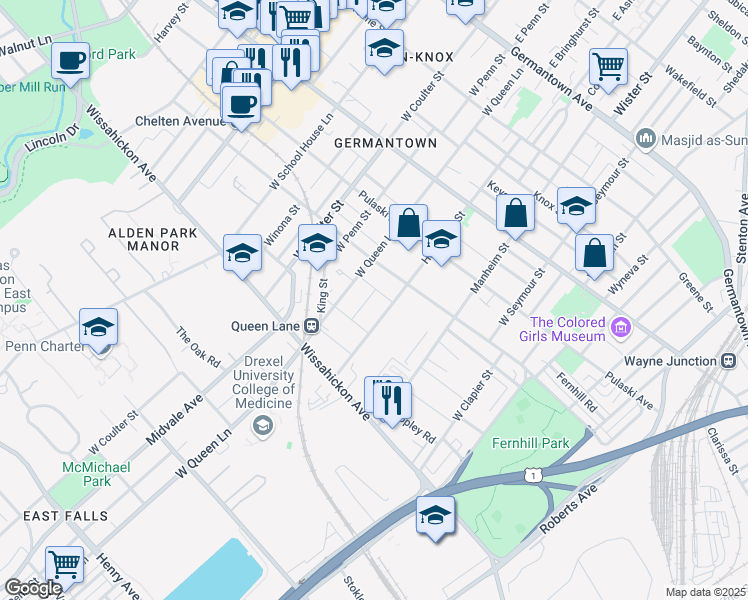
Task: Select the school marker near Winona St
Action: (242, 256)
